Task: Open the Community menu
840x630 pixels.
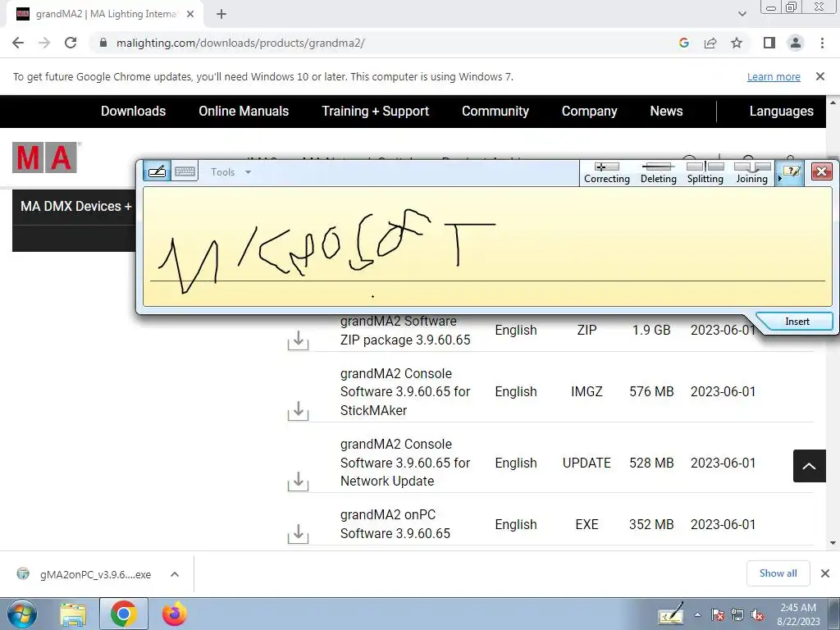Action: [x=495, y=111]
